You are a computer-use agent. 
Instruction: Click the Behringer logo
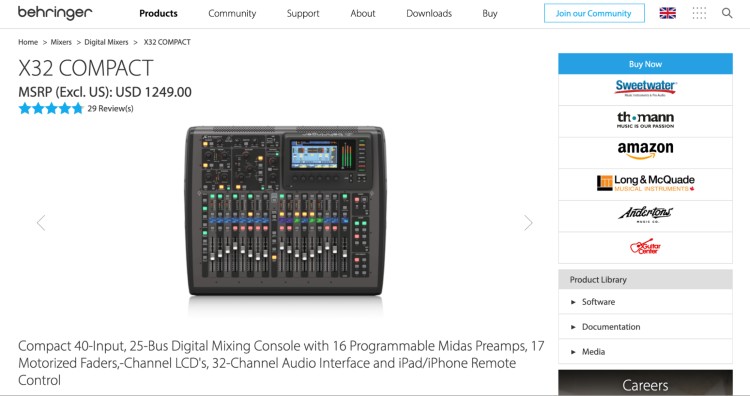(55, 13)
